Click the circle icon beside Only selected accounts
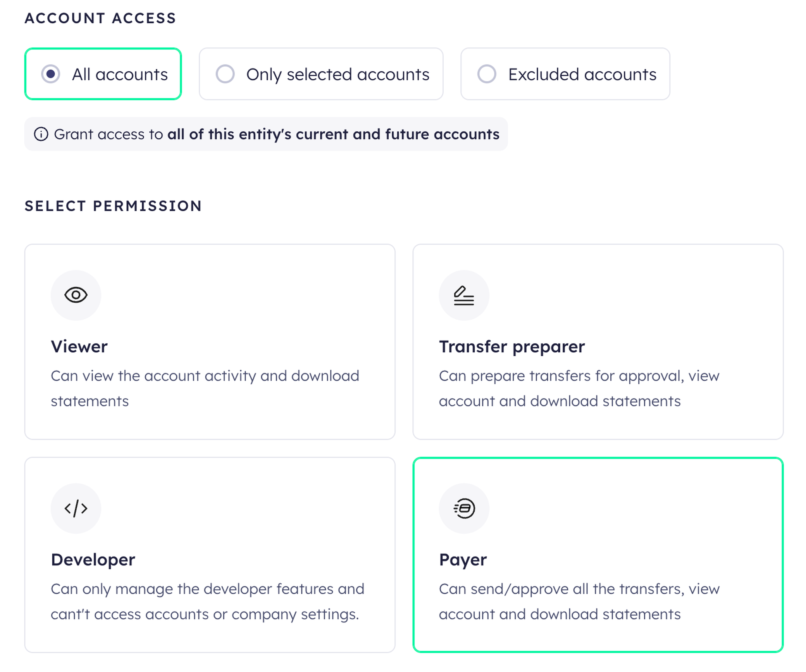This screenshot has width=806, height=672. point(226,74)
